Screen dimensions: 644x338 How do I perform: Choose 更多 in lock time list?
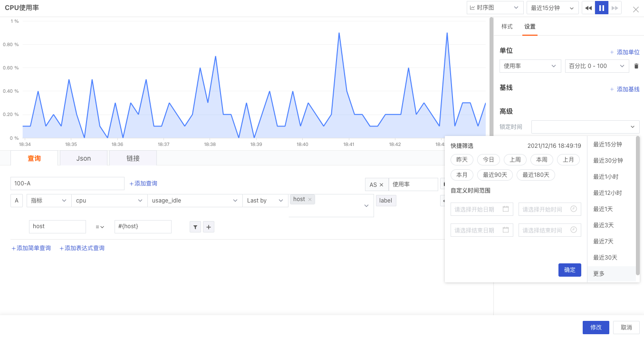click(611, 274)
